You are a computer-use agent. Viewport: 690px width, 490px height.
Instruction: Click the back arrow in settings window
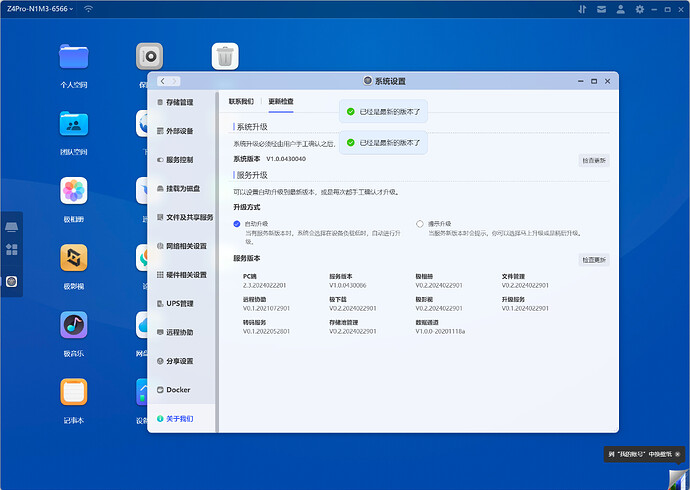[x=163, y=80]
